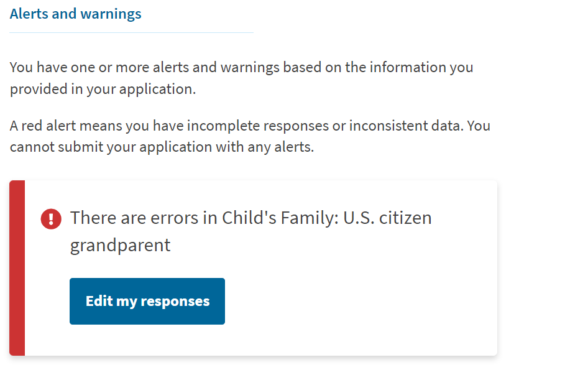588x370 pixels.
Task: Click the divider line under the Alerts heading
Action: 131,32
